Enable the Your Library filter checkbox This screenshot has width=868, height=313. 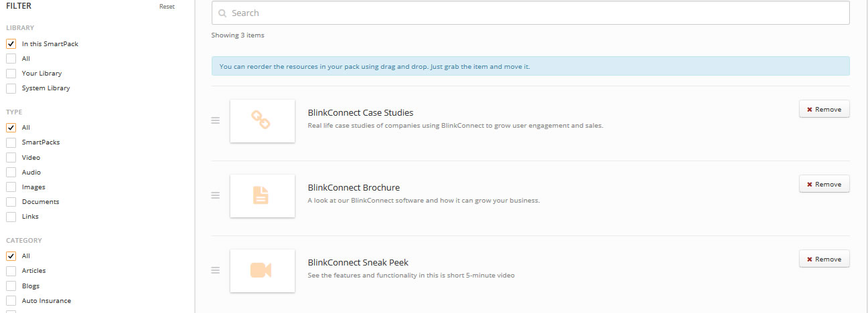pos(11,74)
